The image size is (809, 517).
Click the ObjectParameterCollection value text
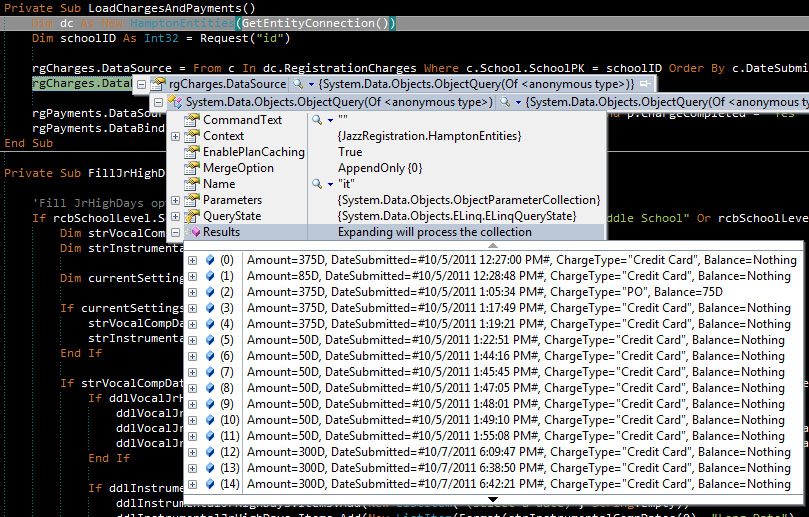point(468,200)
